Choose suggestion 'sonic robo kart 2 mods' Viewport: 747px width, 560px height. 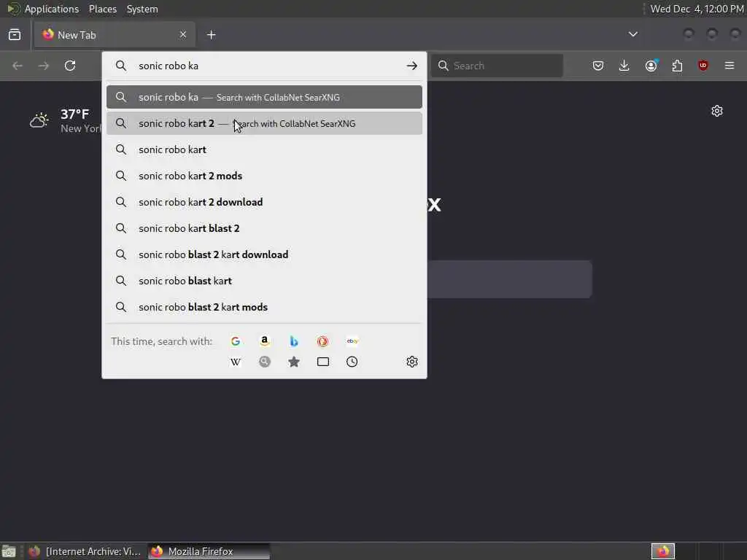coord(264,176)
